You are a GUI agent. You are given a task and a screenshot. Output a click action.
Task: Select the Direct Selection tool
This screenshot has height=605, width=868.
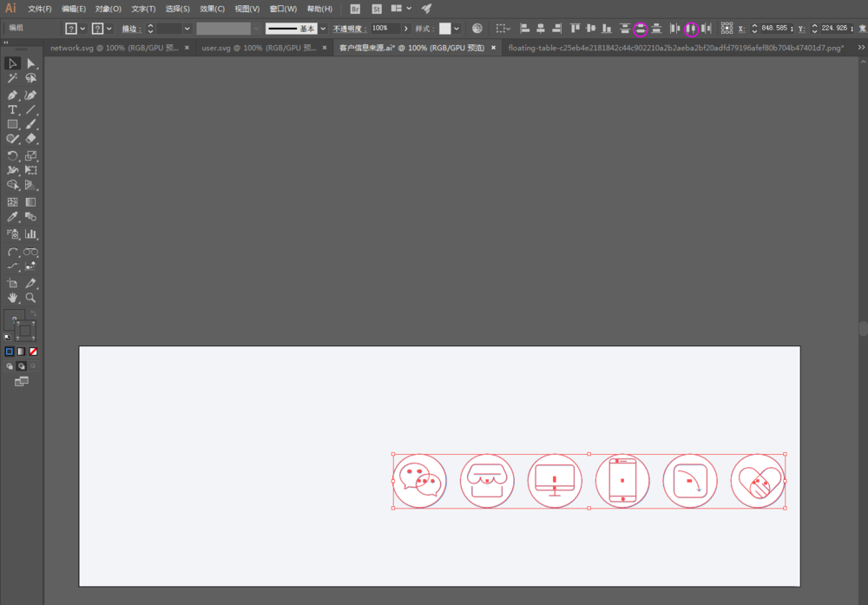[31, 63]
